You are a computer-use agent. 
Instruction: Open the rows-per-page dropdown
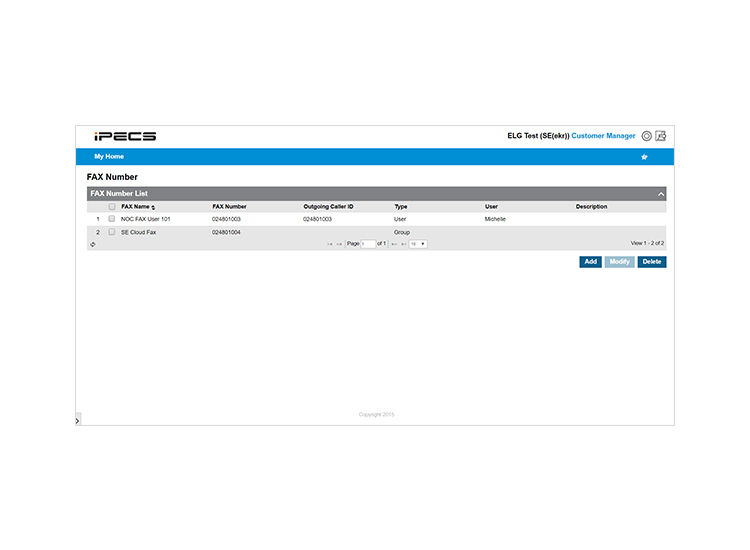pos(418,244)
